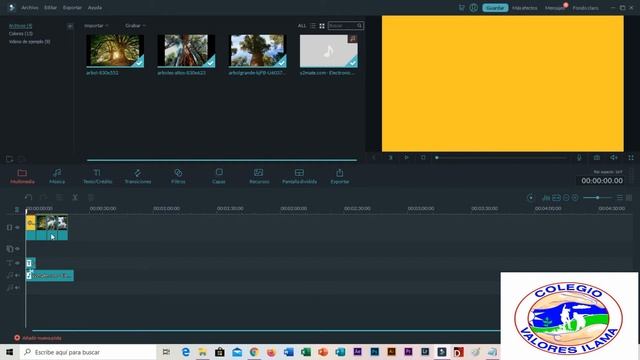Zoom out timeline with minus icon
640x360 pixels.
566,198
